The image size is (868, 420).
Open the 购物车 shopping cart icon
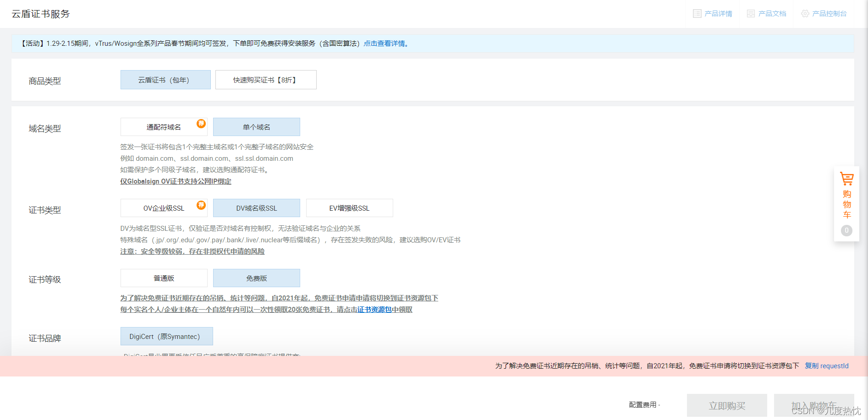tap(846, 179)
